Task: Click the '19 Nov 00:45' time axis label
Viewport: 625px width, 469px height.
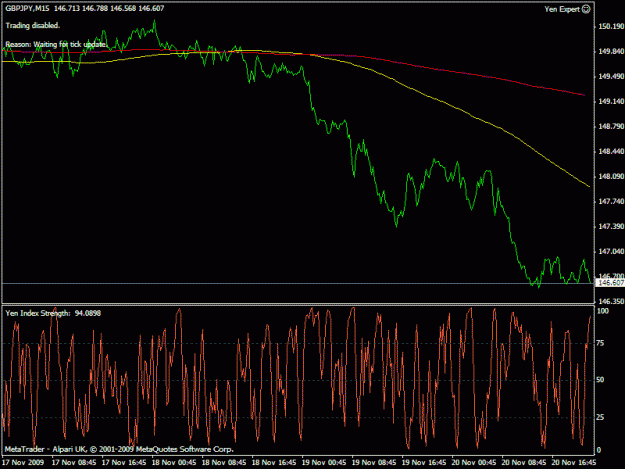Action: coord(324,463)
